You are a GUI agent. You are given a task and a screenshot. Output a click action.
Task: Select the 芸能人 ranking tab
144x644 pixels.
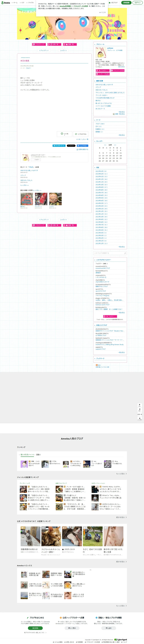(x=38, y=455)
